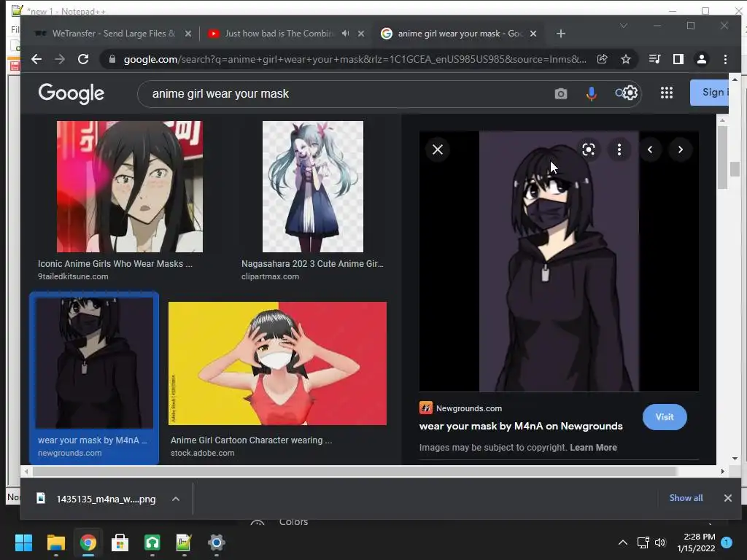Select the Iconic Anime Girls Who Wear Masks thumbnail
Viewport: 747px width, 560px height.
pos(130,186)
